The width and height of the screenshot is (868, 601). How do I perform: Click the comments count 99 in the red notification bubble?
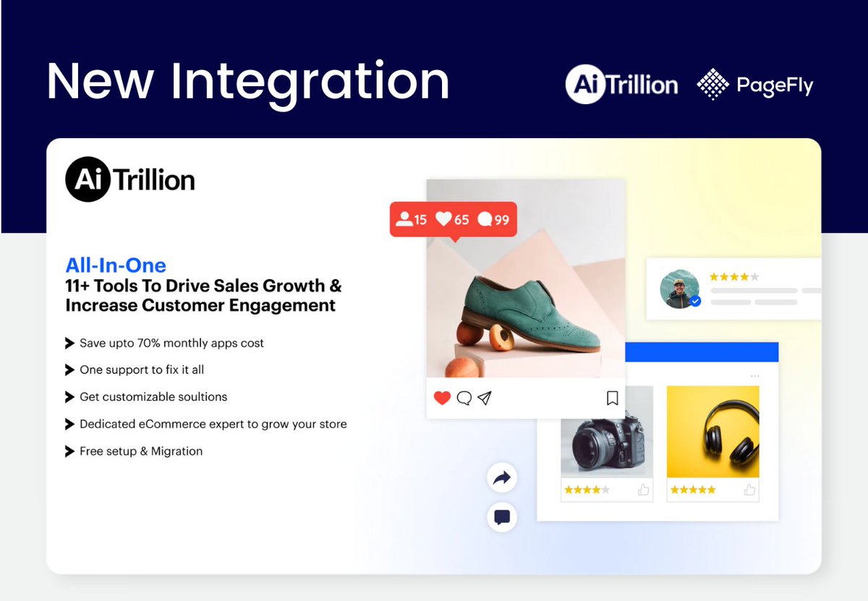point(494,219)
